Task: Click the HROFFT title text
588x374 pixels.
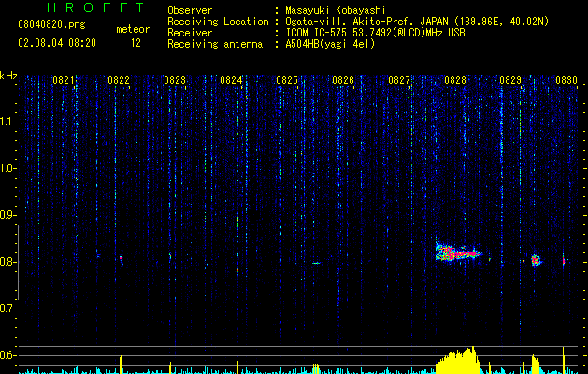Action: 96,7
